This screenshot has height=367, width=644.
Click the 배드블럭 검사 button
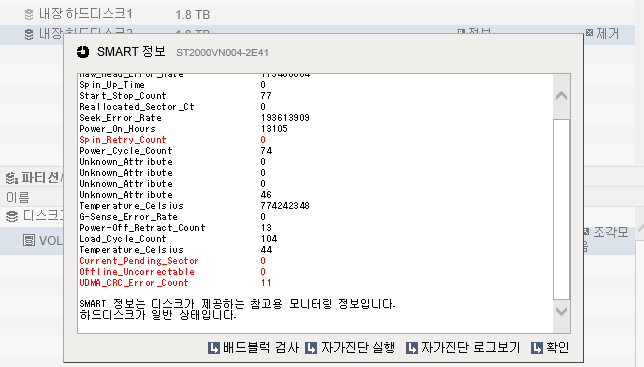[253, 348]
